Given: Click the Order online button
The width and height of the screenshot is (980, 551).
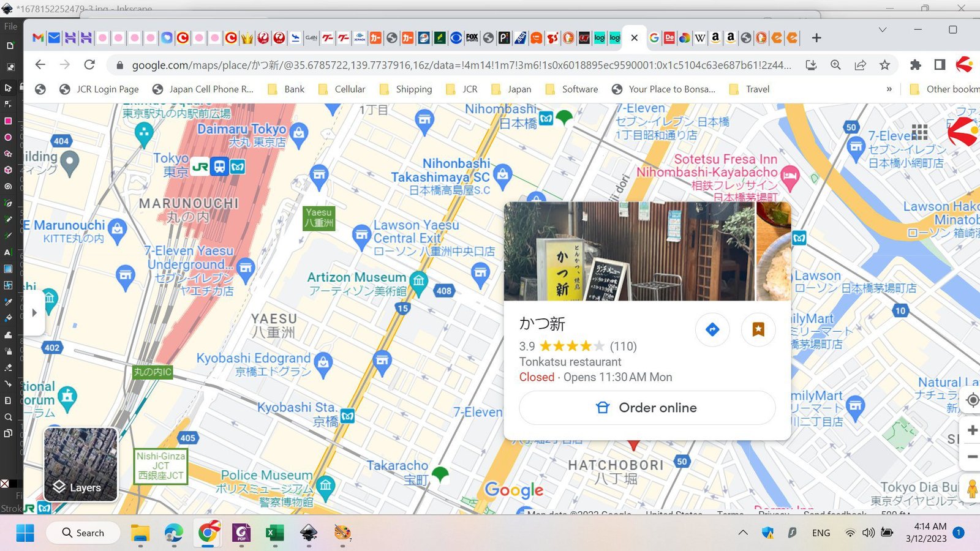Looking at the screenshot, I should (647, 408).
